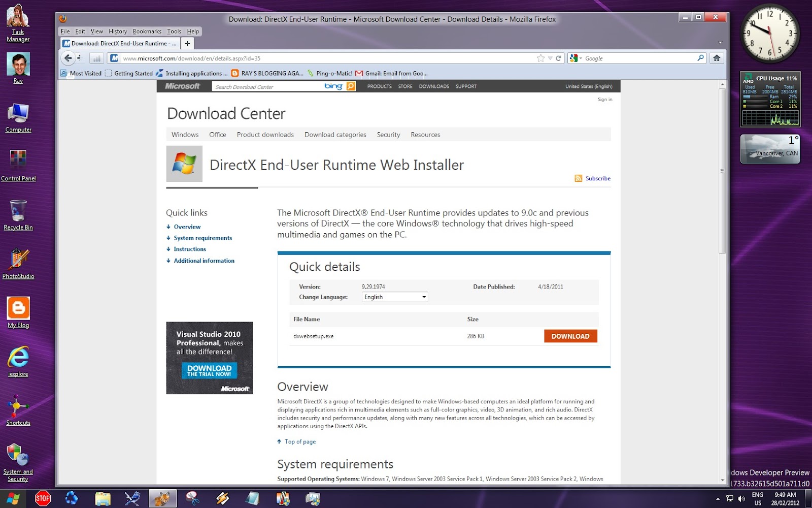
Task: Open the Tools menu
Action: (174, 31)
